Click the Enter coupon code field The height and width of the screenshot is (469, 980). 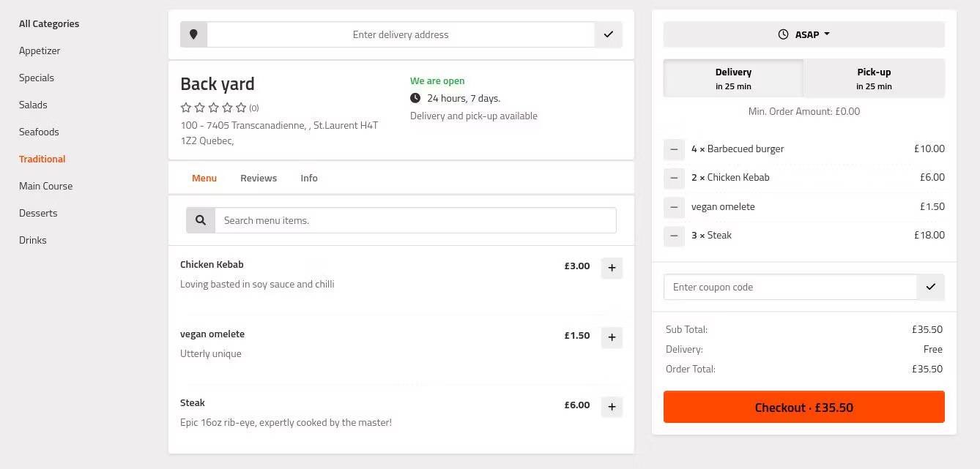790,287
